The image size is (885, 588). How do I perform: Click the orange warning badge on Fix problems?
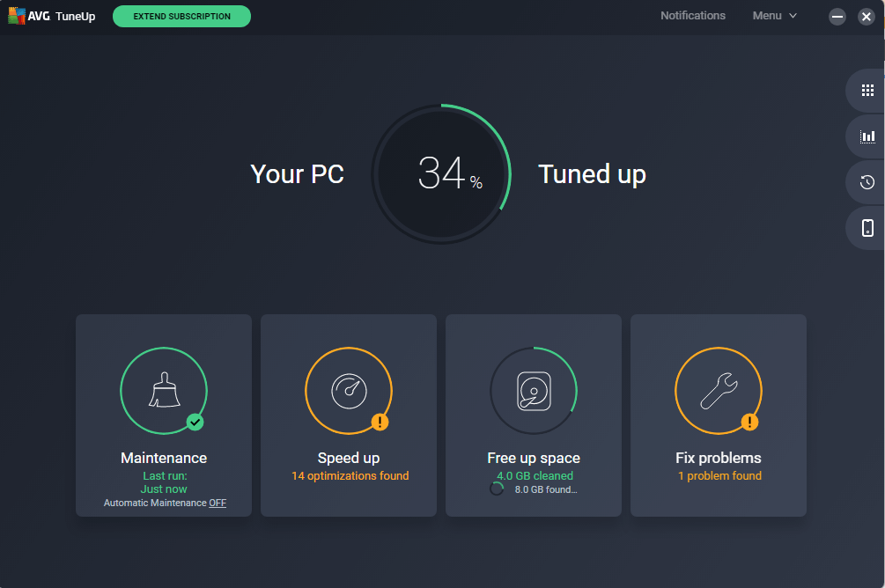(x=749, y=423)
